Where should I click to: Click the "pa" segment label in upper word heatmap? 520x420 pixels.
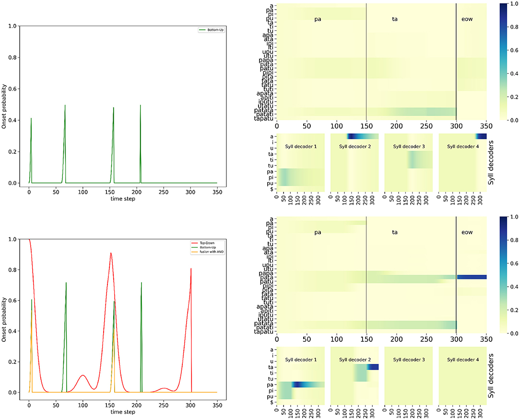[318, 19]
